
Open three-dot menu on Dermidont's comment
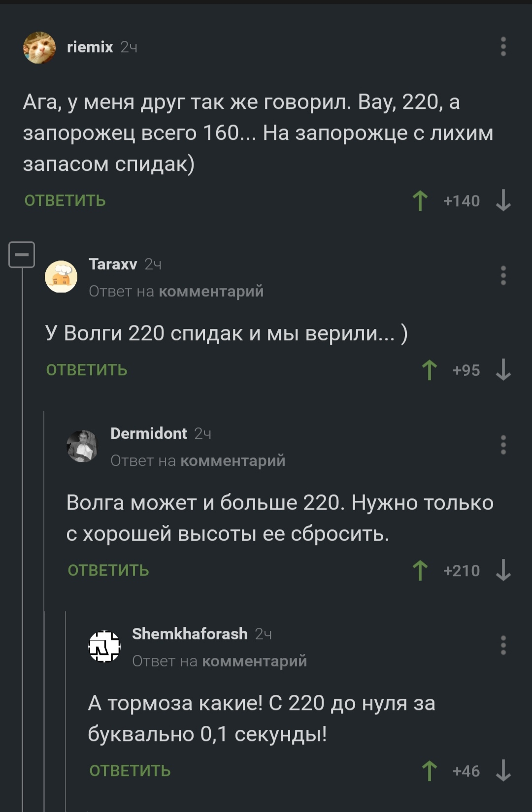[x=503, y=445]
